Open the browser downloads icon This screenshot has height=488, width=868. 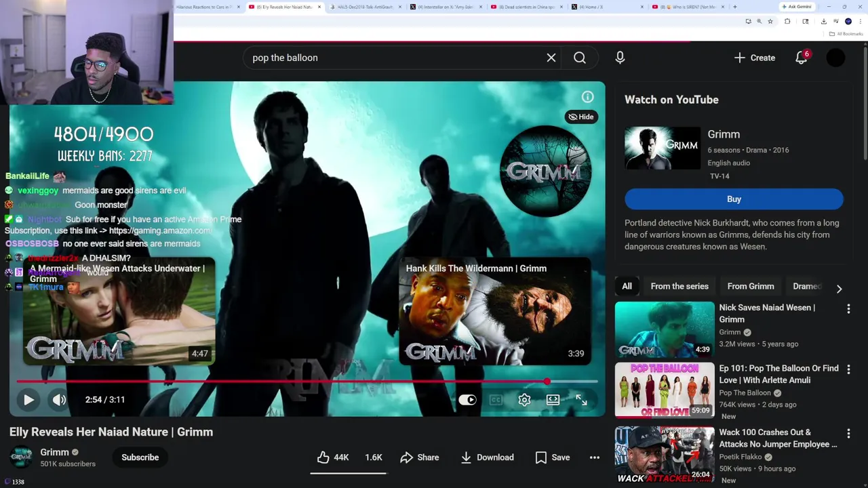click(823, 21)
